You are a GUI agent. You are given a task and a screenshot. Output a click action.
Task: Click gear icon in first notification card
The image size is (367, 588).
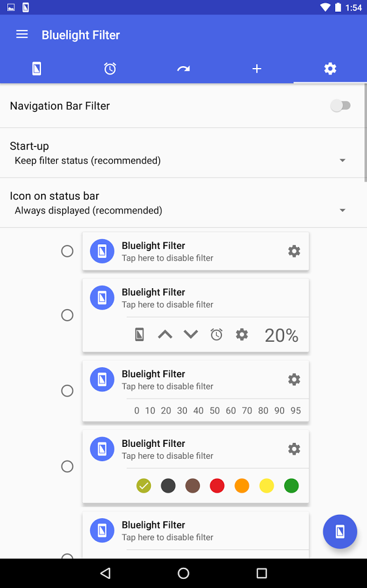point(295,251)
